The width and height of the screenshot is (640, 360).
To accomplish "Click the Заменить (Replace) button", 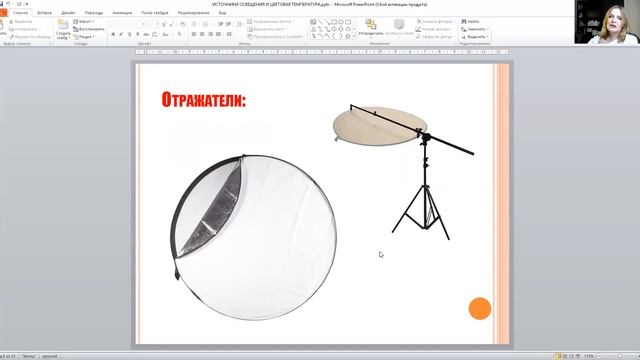I will point(475,29).
